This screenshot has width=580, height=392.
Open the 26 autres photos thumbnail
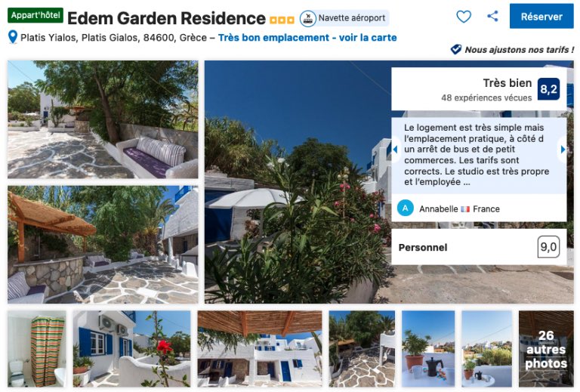[546, 349]
